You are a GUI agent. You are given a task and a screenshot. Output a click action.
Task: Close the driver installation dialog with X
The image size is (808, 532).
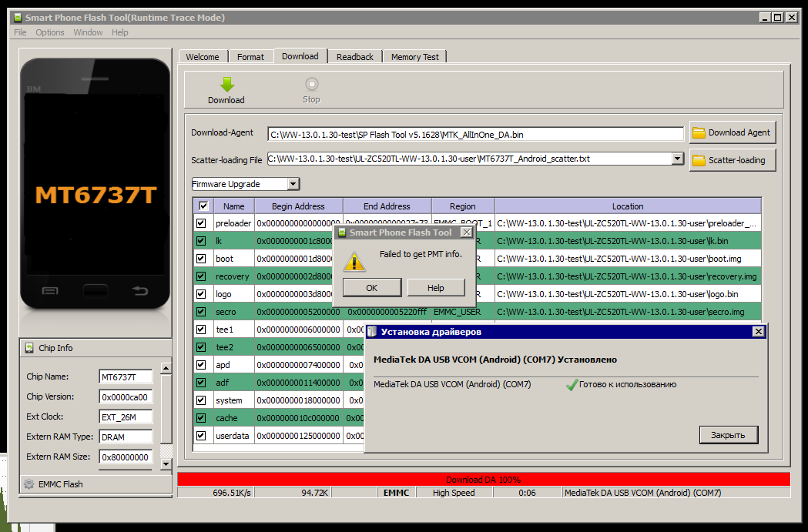(758, 332)
